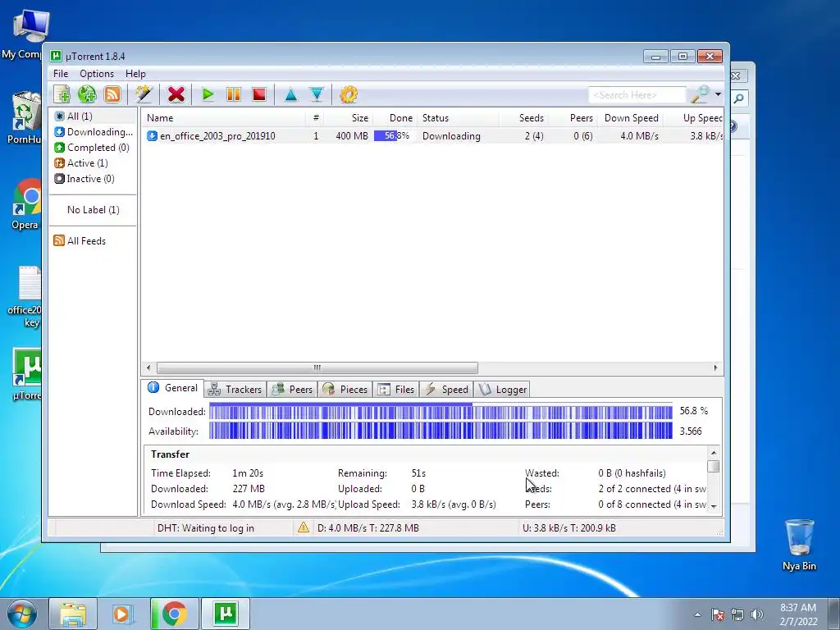
Task: Click the U: 3.8 kB/s upload status text
Action: pyautogui.click(x=569, y=528)
